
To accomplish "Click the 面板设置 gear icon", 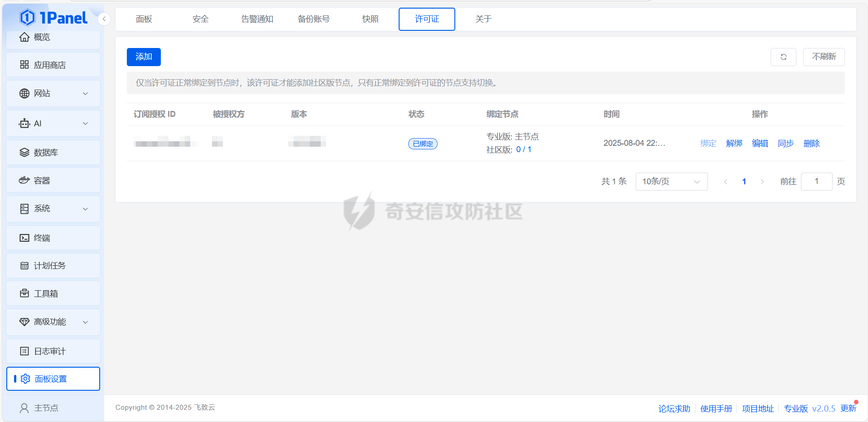I will coord(25,379).
